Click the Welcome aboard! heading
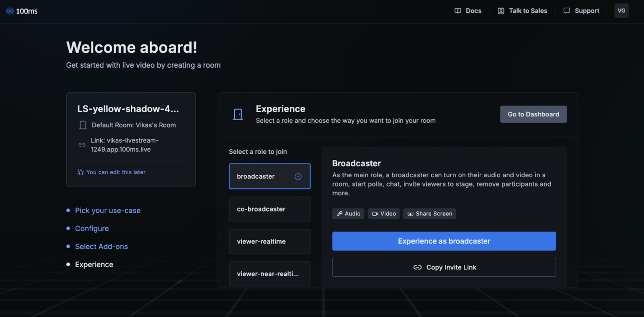Image resolution: width=644 pixels, height=317 pixels. (x=132, y=47)
